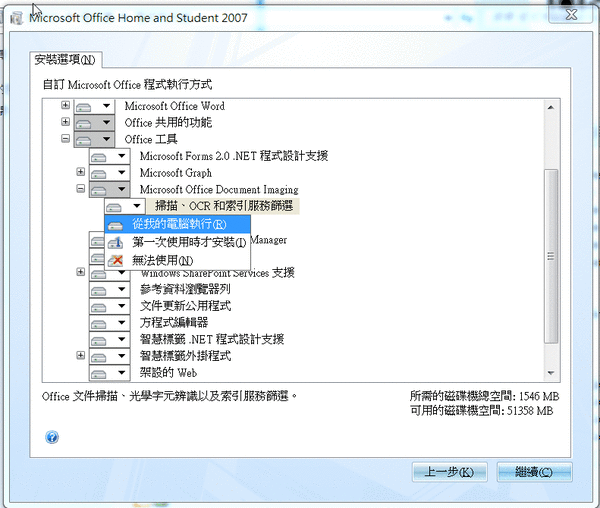Viewport: 600px width, 508px height.
Task: Expand the Office 共用的功能 node
Action: click(65, 122)
